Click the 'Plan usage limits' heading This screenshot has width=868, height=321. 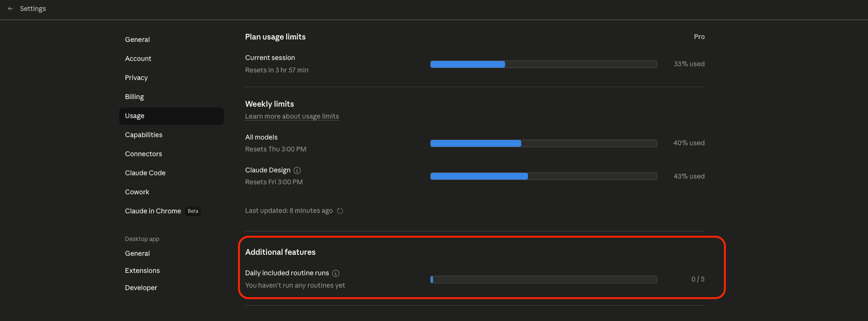[x=275, y=37]
